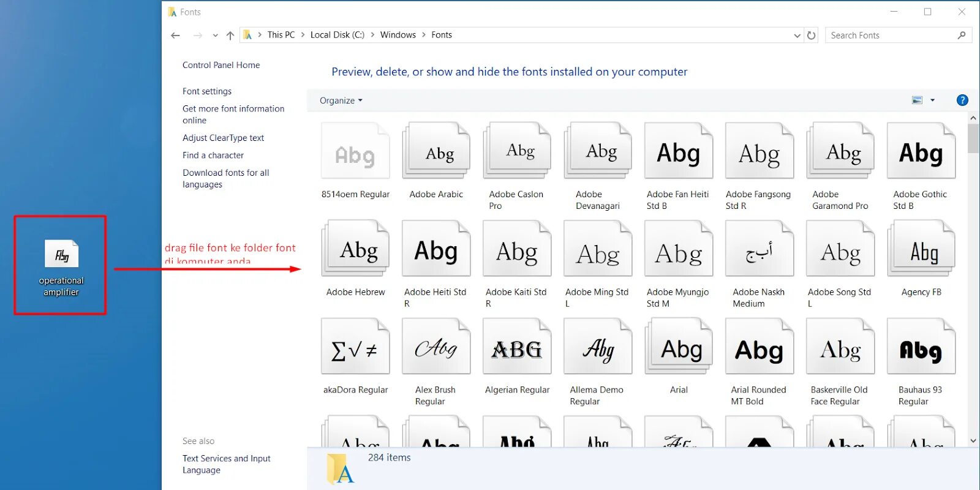This screenshot has height=490, width=980.
Task: Select the Baskerville Old Face Regular font
Action: 840,346
